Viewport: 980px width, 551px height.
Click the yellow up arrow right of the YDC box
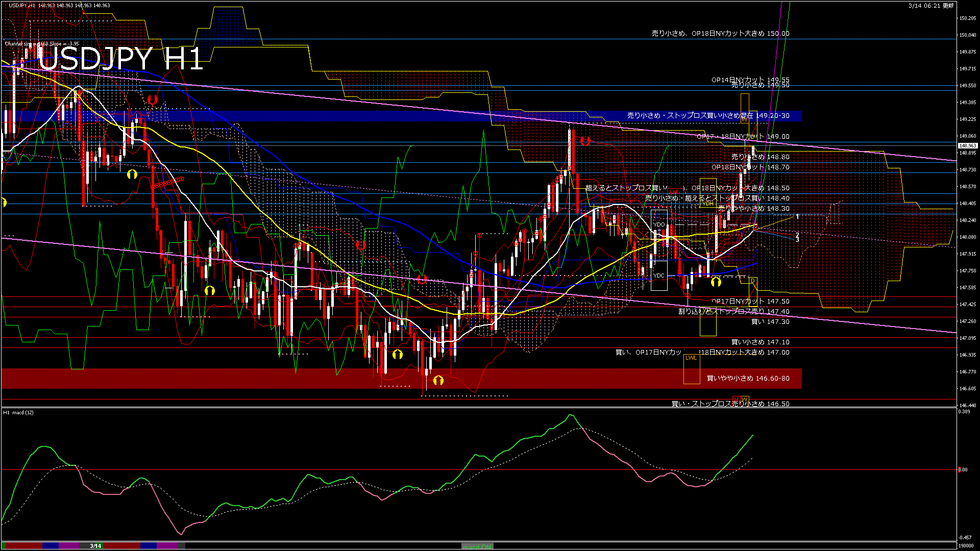(x=716, y=282)
